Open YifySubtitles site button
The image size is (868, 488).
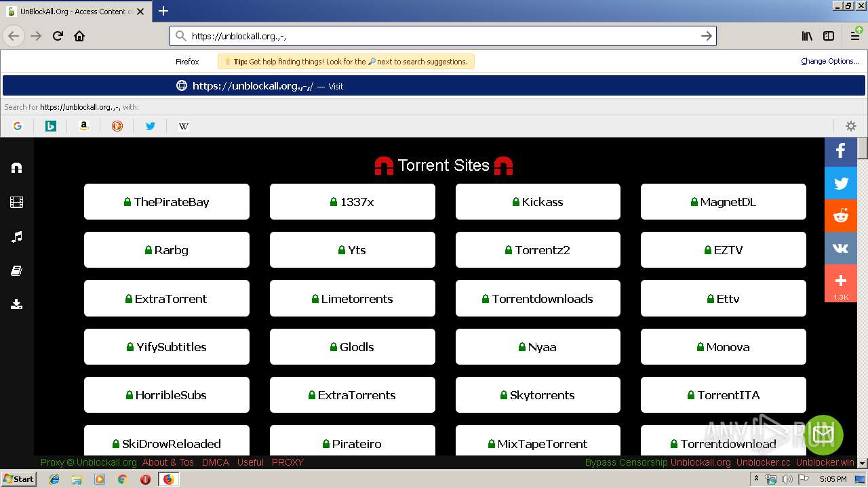tap(167, 347)
